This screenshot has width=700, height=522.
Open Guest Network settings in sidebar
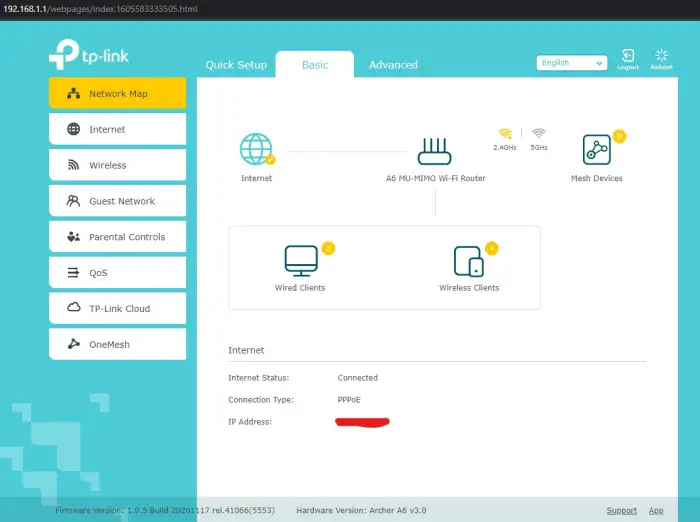pyautogui.click(x=117, y=201)
